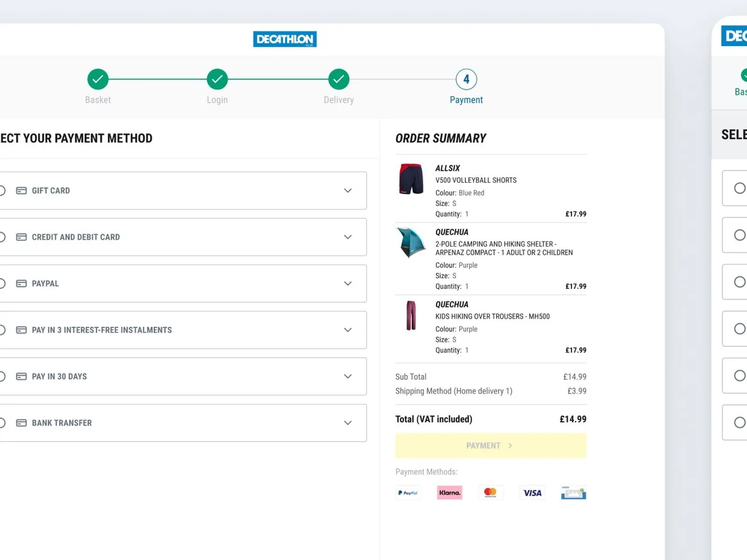The image size is (747, 560).
Task: Click the Sub Total label
Action: [x=411, y=376]
